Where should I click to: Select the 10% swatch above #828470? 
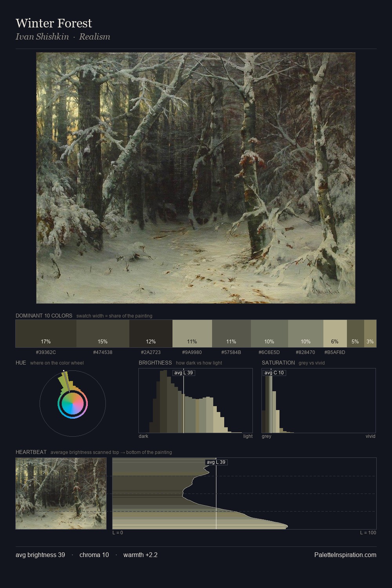(306, 334)
